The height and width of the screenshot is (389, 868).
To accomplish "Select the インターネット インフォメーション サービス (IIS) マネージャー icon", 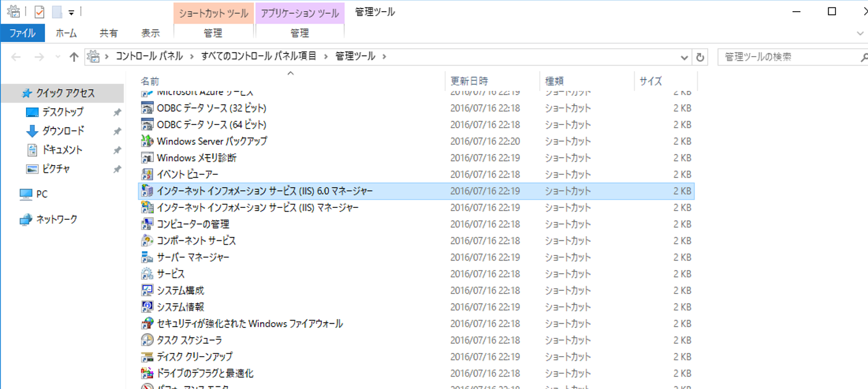I will [147, 207].
